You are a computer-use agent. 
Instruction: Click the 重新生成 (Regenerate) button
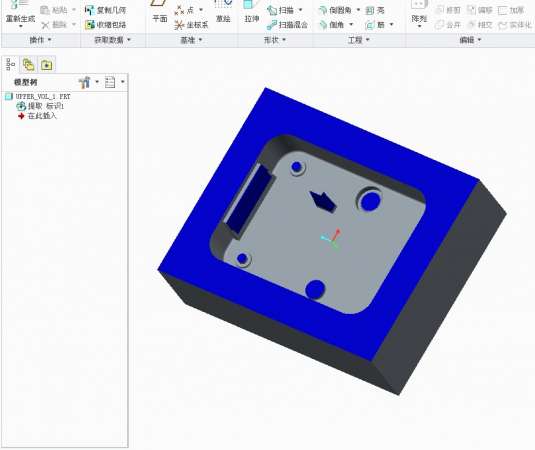pyautogui.click(x=20, y=14)
